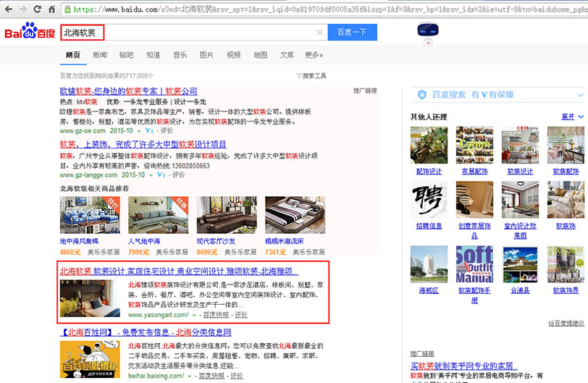Click the 家居配饰 related search thumbnail
Screen dimensions: 588x383
pos(475,145)
